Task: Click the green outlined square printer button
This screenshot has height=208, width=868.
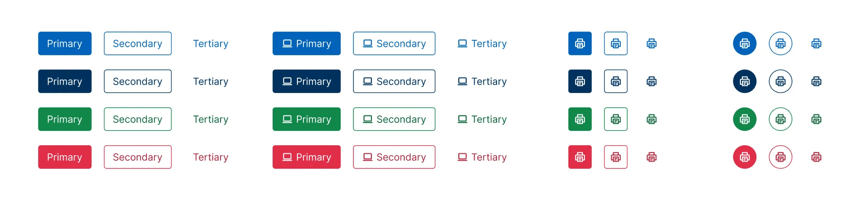Action: tap(615, 119)
